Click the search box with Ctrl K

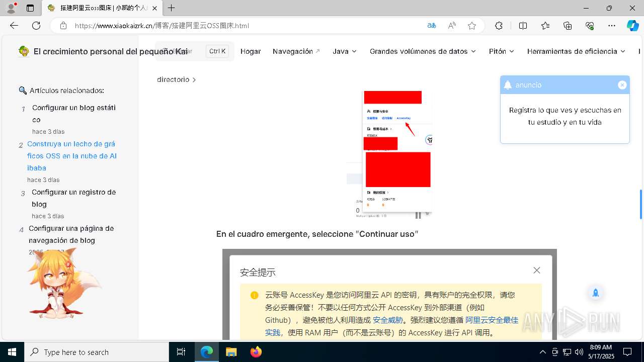[195, 51]
